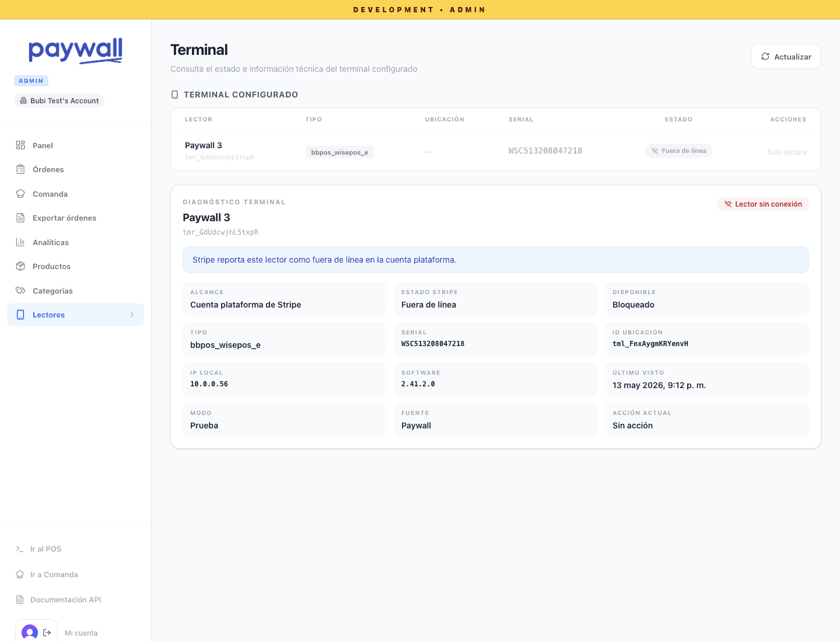Click the Cuenta plataforma de Stripe value
This screenshot has width=840, height=642.
click(x=246, y=305)
